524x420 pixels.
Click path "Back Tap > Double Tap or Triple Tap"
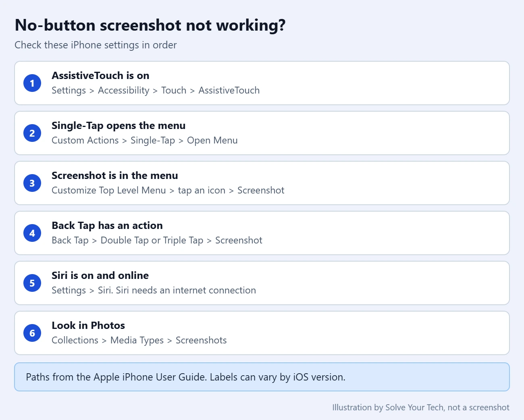[128, 240]
